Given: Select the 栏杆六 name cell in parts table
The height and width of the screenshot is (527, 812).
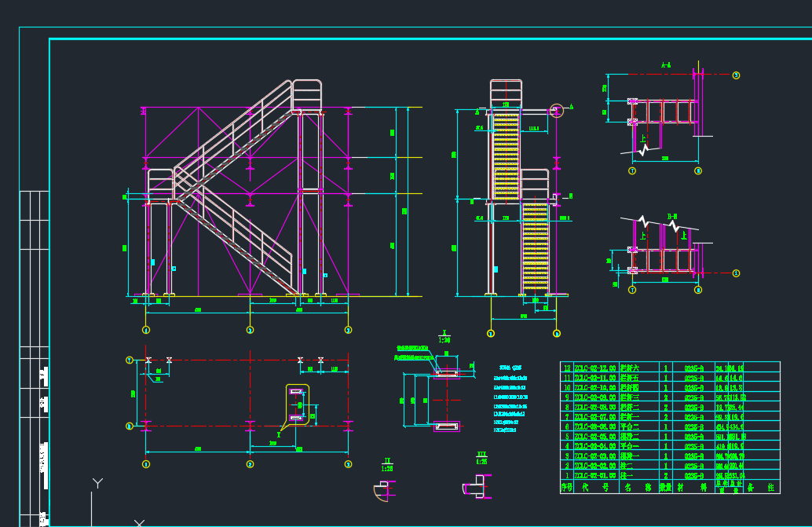Looking at the screenshot, I should pyautogui.click(x=639, y=368).
